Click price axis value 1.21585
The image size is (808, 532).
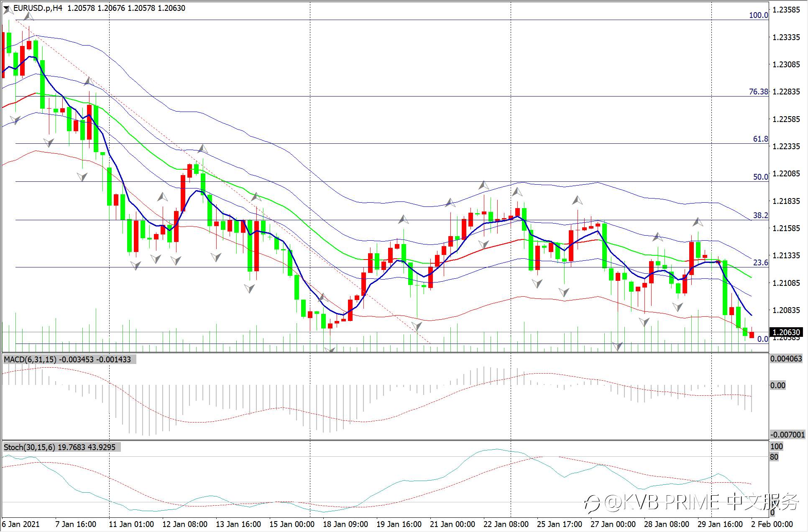786,228
